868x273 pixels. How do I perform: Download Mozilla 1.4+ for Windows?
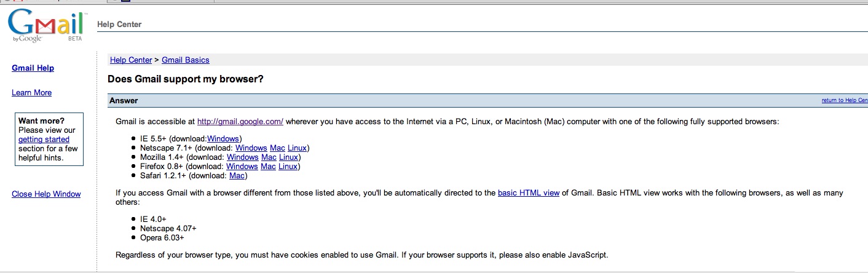coord(242,157)
